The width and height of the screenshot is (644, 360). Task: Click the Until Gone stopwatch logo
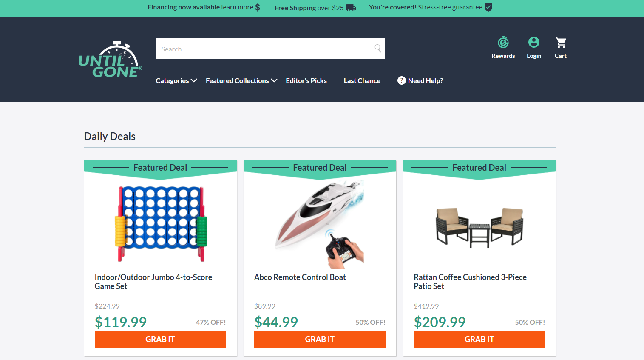pos(111,60)
